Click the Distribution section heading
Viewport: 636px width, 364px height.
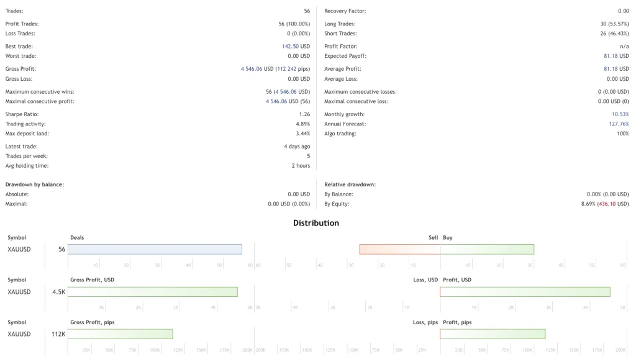(316, 223)
